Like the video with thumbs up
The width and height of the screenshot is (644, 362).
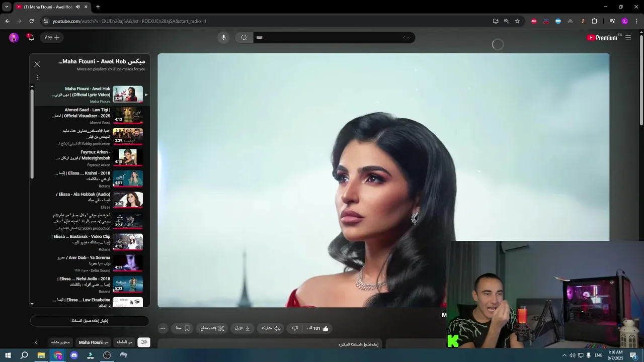click(318, 328)
